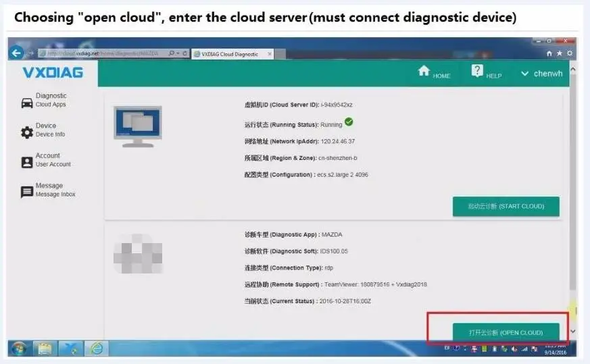This screenshot has height=364, width=590.
Task: Go to HOME in the green header
Action: tap(434, 72)
